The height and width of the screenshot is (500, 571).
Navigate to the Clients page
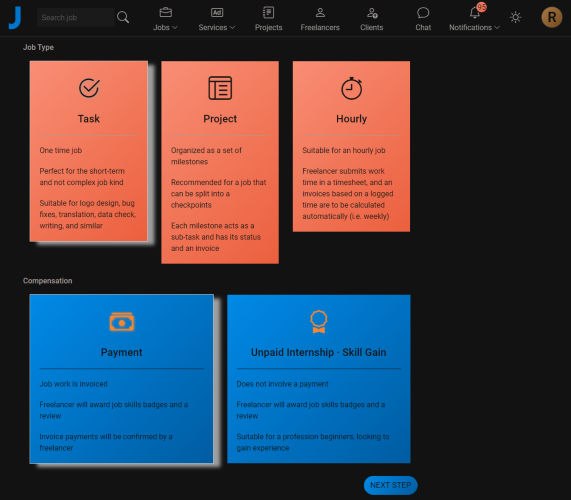coord(372,27)
